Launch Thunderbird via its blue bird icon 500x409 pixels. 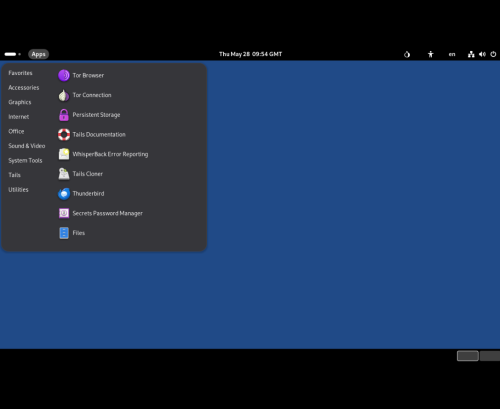pos(64,194)
